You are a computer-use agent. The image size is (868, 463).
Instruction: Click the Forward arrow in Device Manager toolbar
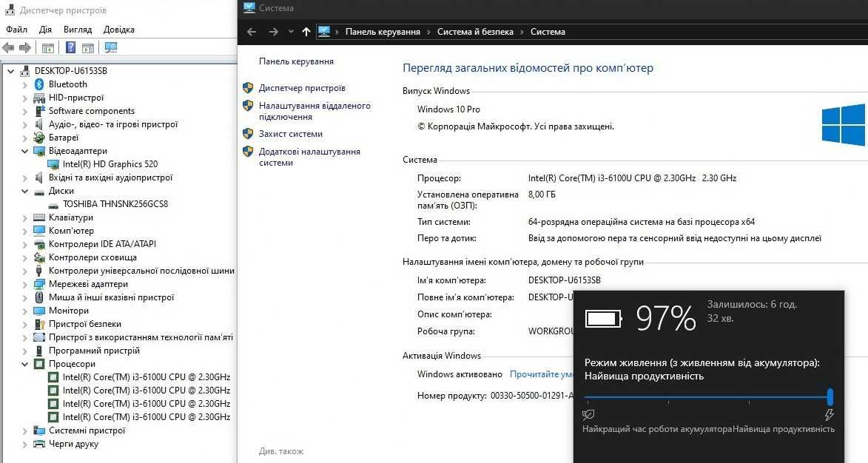point(25,47)
